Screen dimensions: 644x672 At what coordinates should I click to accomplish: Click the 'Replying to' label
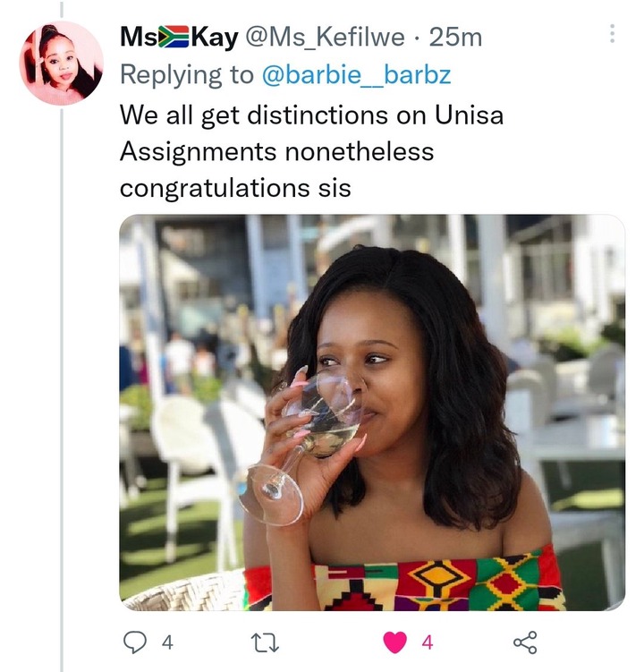187,75
